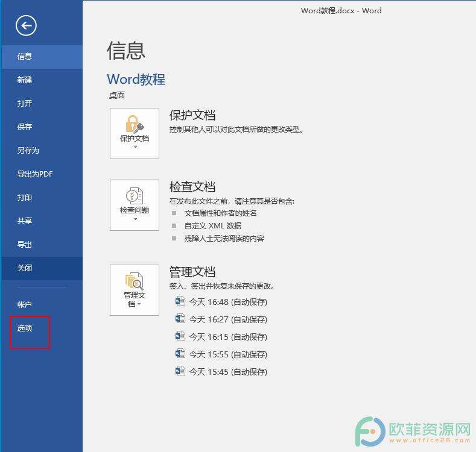Click the Word教程 document title

[136, 80]
